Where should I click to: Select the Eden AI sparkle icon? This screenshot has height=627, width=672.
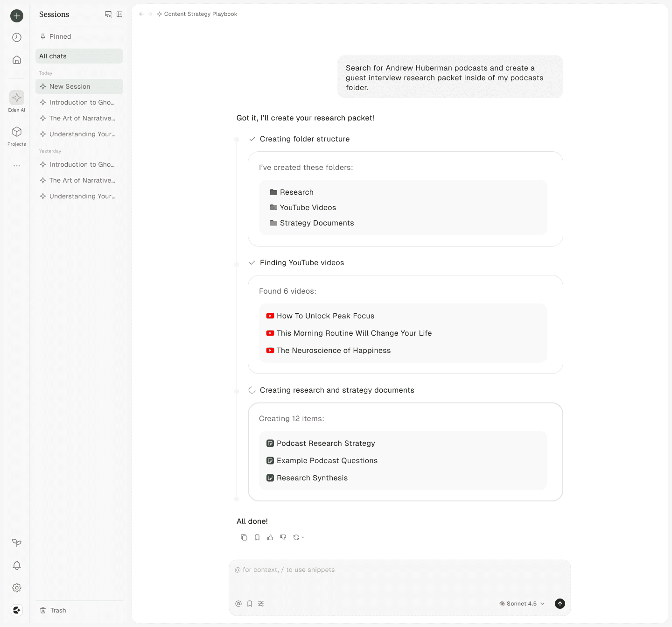point(17,98)
